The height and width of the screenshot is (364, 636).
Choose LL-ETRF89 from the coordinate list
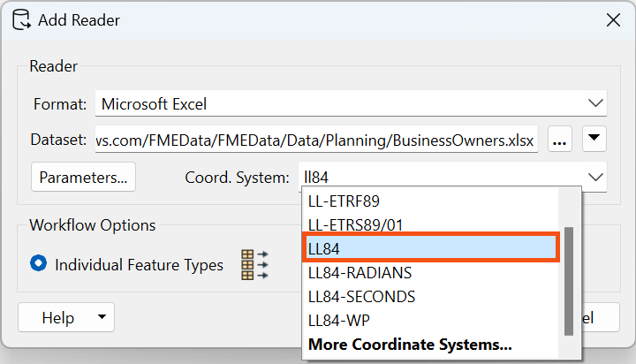coord(344,201)
